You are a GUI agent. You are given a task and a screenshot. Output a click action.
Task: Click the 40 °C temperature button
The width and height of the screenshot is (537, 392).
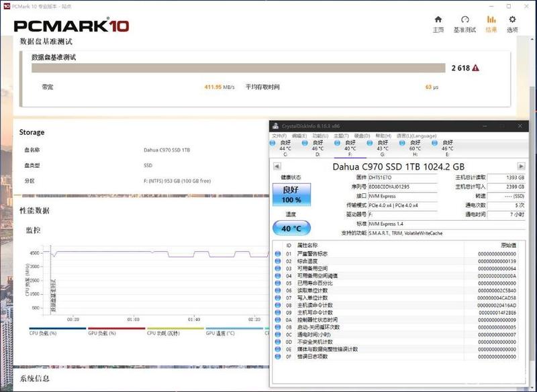[291, 228]
